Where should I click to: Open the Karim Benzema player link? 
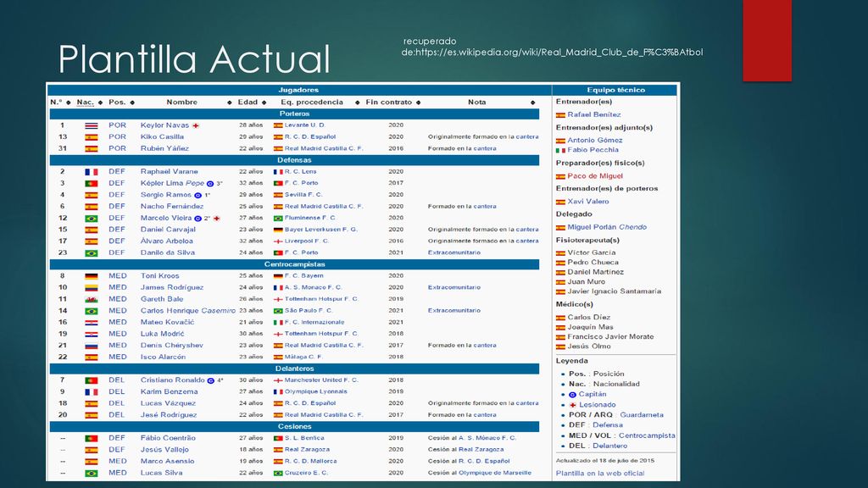tap(169, 392)
